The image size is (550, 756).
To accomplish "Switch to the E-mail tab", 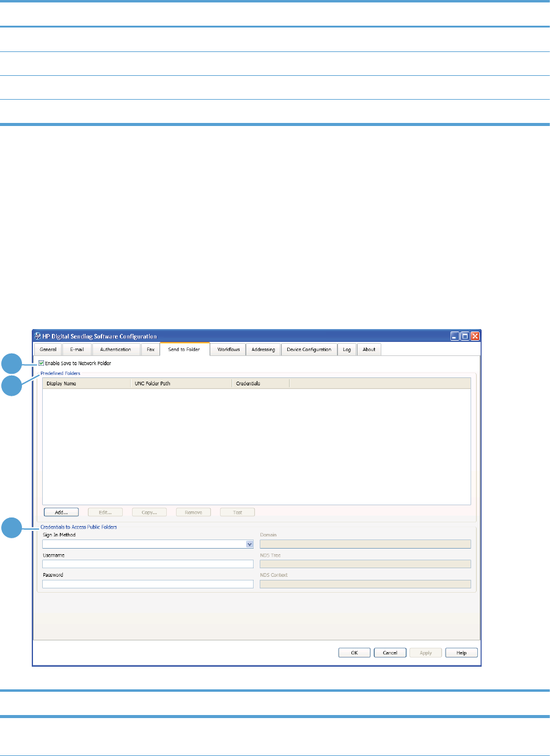I will 76,349.
